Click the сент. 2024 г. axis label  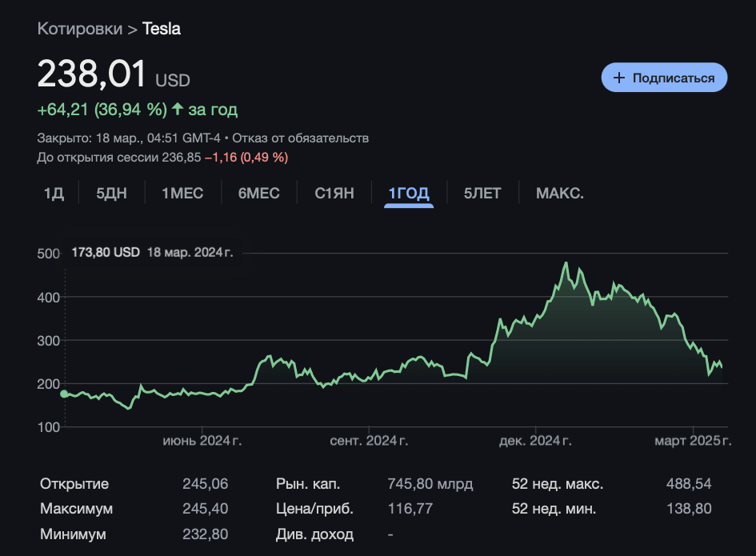[369, 441]
